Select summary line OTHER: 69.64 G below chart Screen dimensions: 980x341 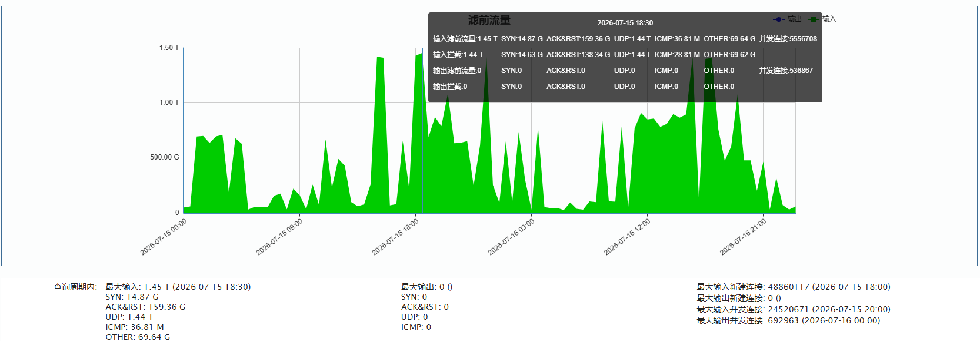pyautogui.click(x=138, y=337)
